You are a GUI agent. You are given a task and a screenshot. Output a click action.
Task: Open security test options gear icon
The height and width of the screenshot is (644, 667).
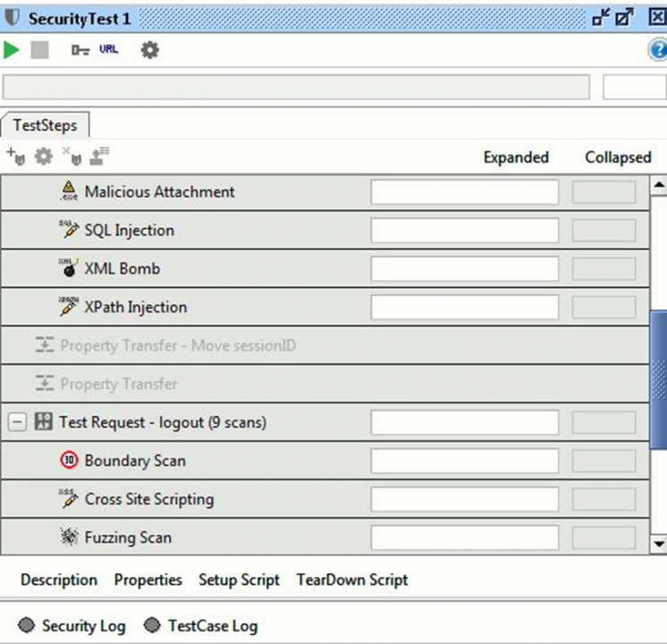click(150, 50)
